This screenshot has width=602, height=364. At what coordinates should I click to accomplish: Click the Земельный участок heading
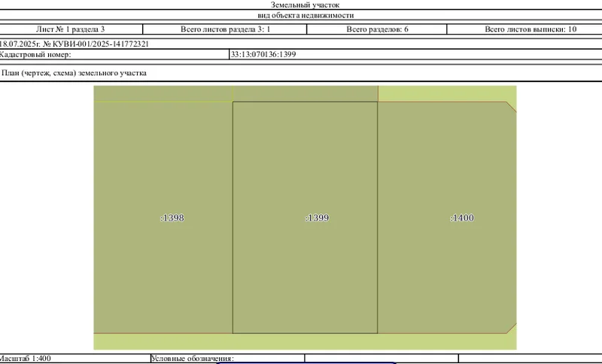click(306, 5)
